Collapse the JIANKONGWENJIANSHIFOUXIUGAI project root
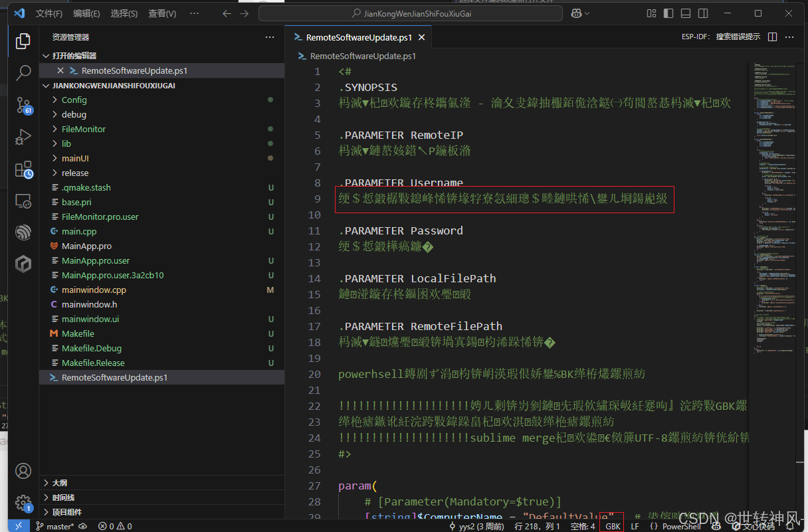The image size is (808, 532). [161, 86]
